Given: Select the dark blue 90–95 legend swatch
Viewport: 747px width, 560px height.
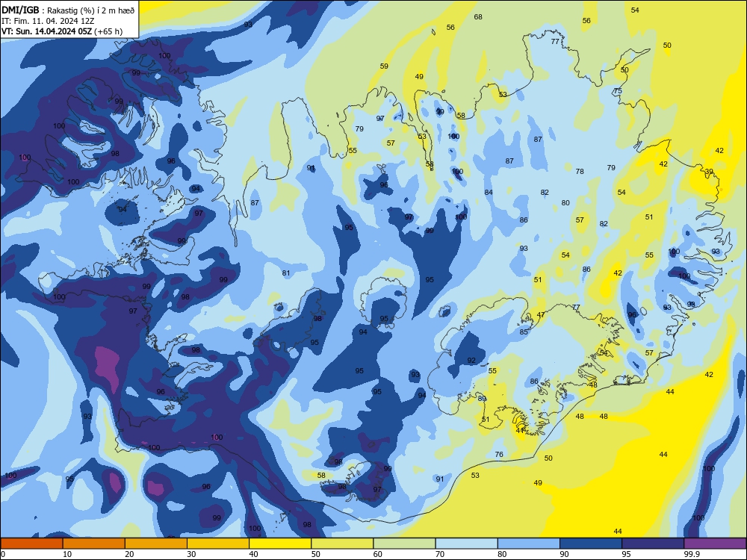Looking at the screenshot, I should (x=591, y=544).
